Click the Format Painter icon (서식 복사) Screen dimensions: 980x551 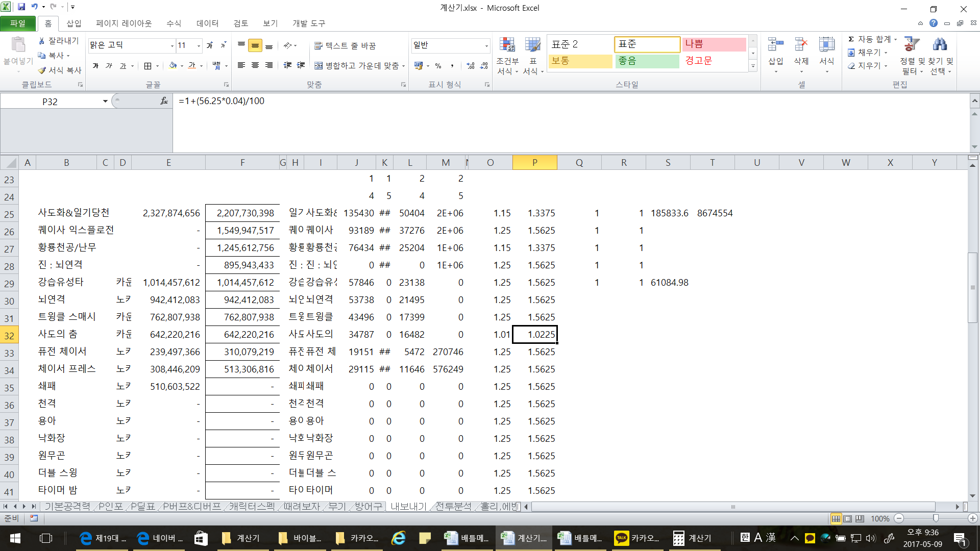coord(42,70)
